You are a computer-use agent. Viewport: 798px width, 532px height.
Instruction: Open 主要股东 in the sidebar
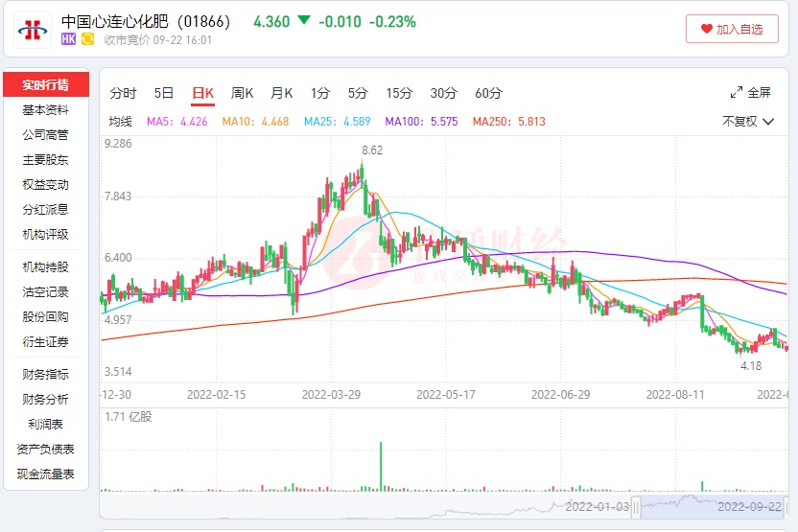(46, 160)
